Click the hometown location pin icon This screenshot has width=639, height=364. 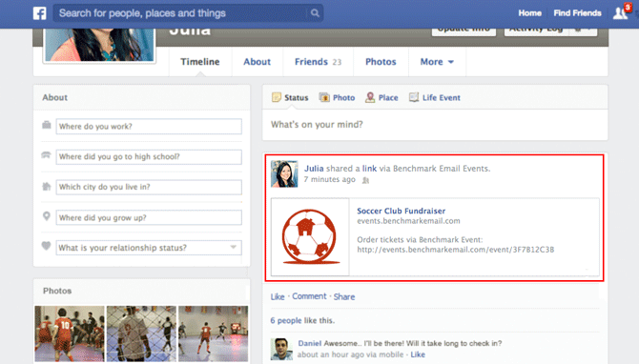47,216
